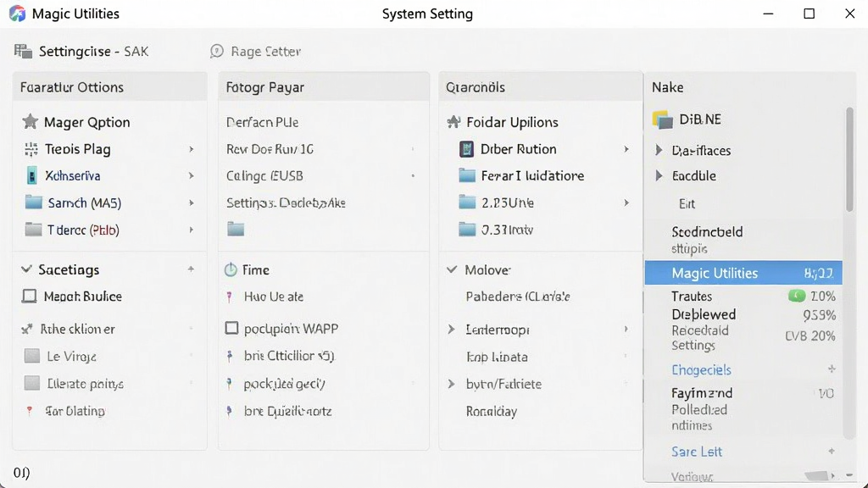Click the Drber Rution app icon

tap(467, 149)
